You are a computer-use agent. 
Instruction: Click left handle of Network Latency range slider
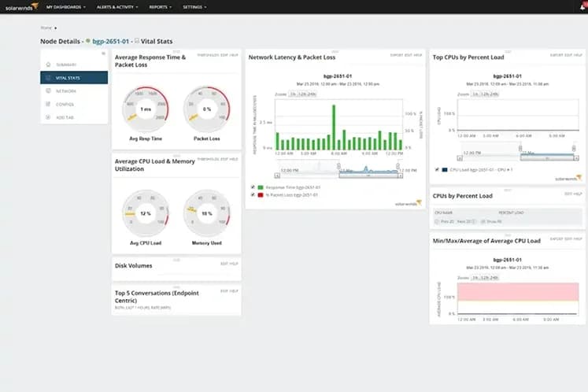pyautogui.click(x=338, y=166)
